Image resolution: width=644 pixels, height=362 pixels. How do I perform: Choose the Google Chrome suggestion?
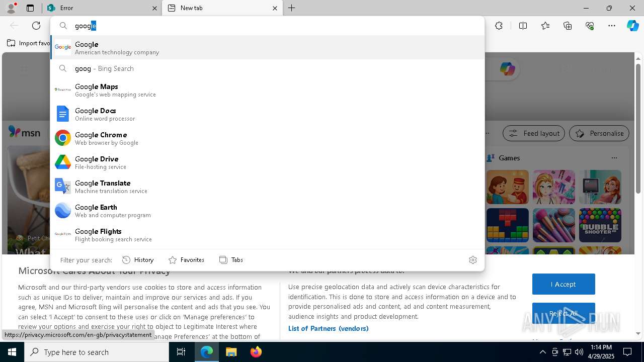(267, 138)
